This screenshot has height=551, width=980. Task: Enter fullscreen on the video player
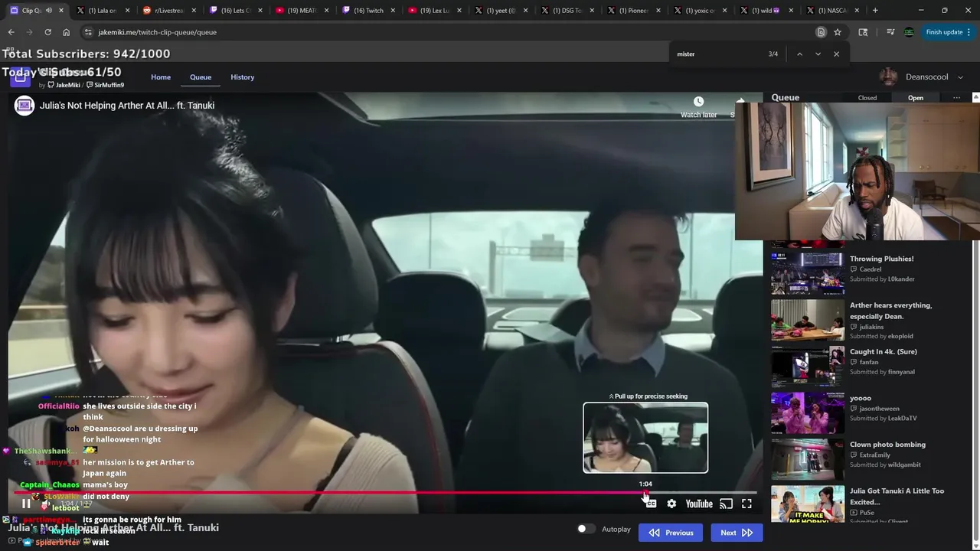coord(746,504)
